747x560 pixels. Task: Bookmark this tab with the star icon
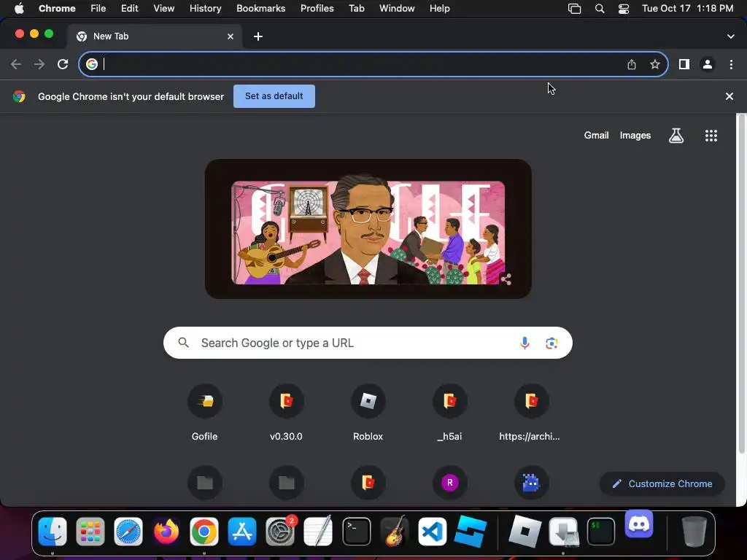655,64
